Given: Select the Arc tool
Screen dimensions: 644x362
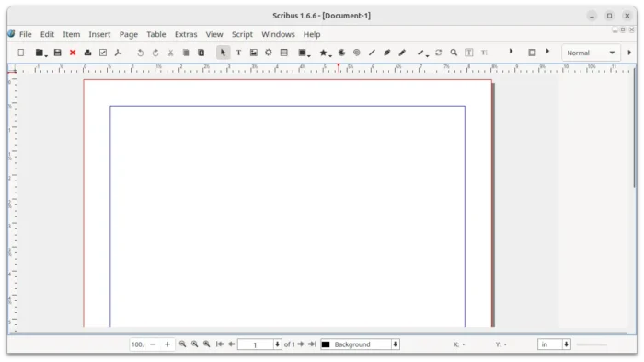Looking at the screenshot, I should pyautogui.click(x=341, y=53).
